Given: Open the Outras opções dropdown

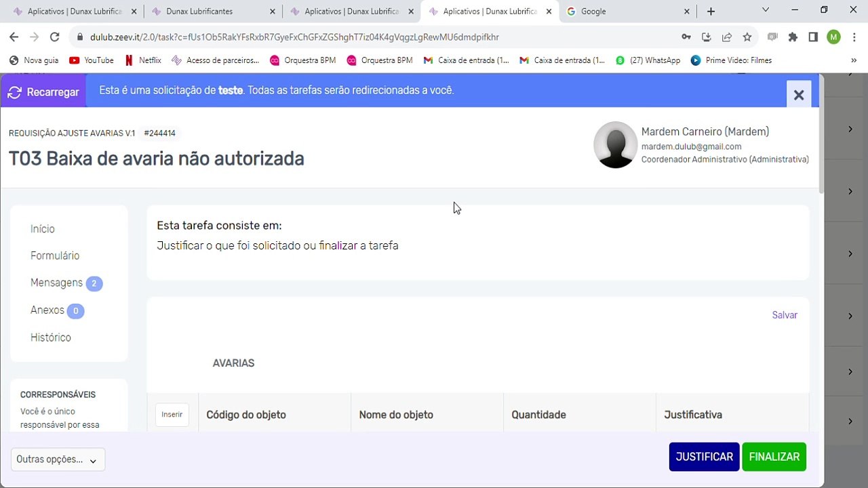Looking at the screenshot, I should click(x=58, y=460).
